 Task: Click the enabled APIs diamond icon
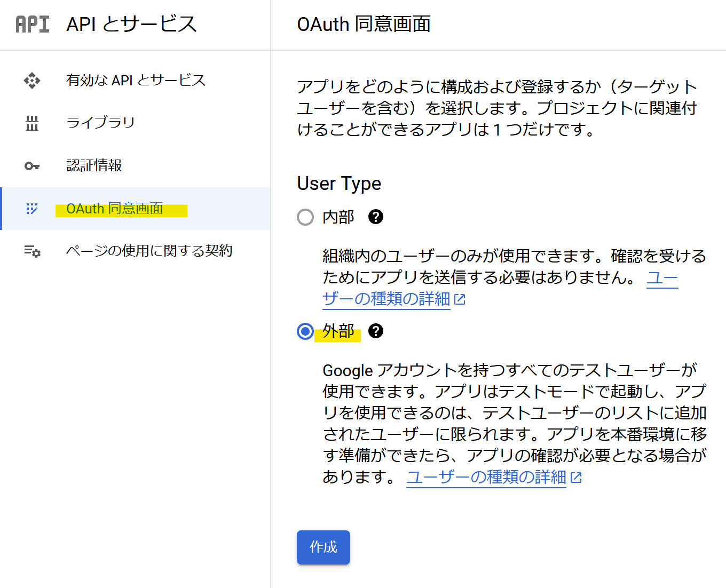pyautogui.click(x=32, y=81)
